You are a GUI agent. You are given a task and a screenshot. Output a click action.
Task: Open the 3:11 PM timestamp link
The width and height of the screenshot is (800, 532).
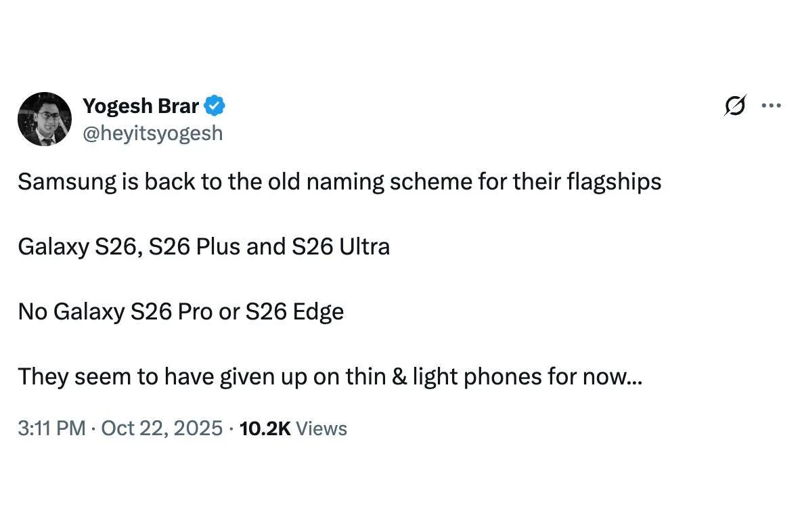click(51, 428)
